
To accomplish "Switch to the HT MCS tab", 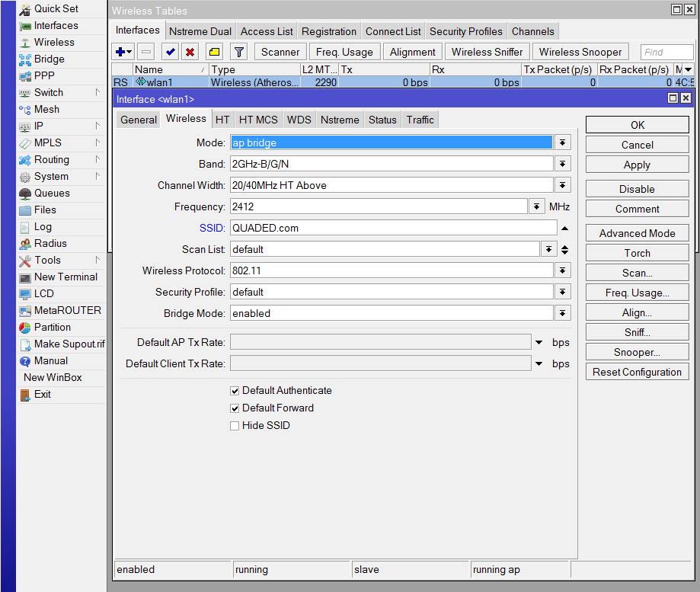I will pyautogui.click(x=258, y=120).
